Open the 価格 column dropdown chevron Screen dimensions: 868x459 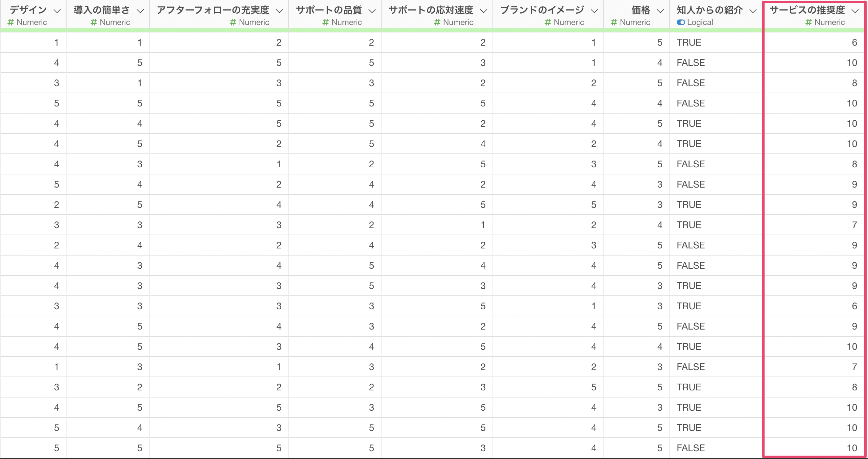[660, 11]
